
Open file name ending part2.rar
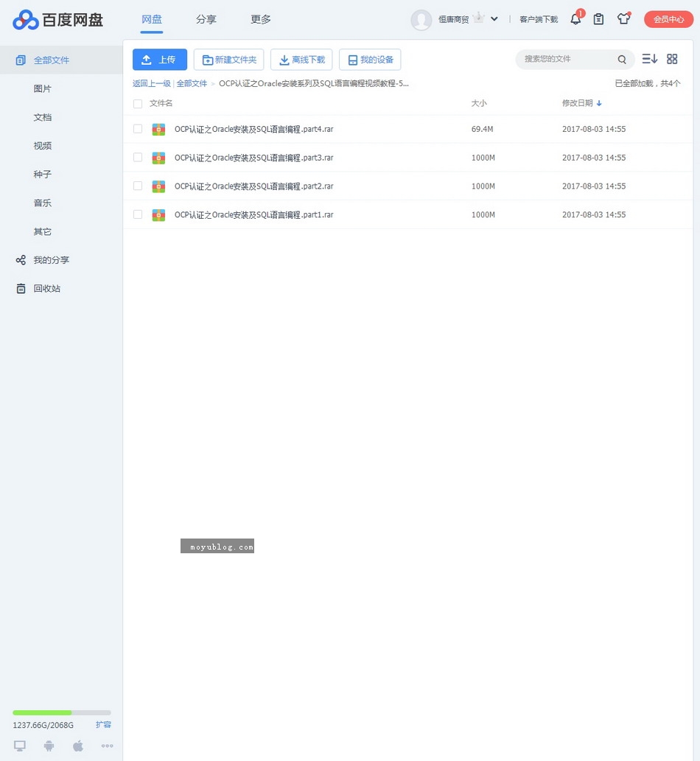pos(254,186)
